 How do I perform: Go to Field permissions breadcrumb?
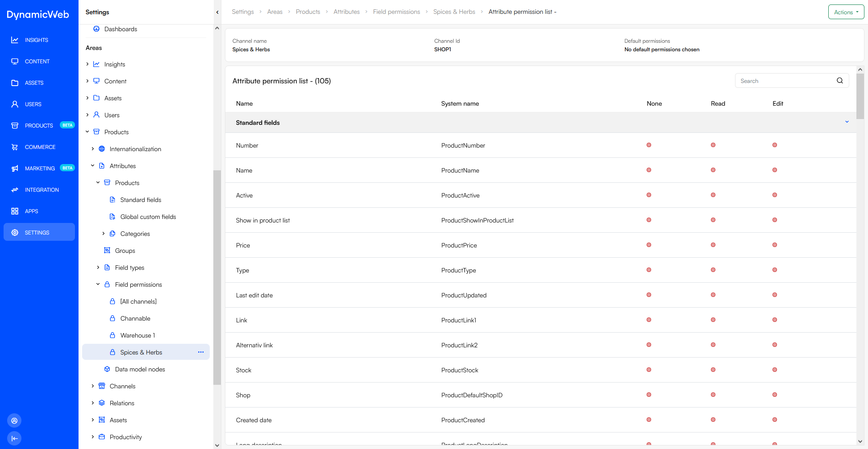click(397, 12)
